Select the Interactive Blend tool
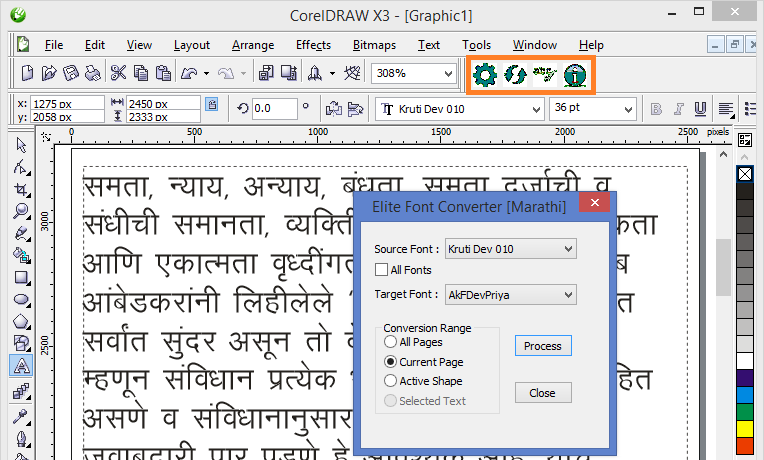This screenshot has width=764, height=460. (21, 391)
